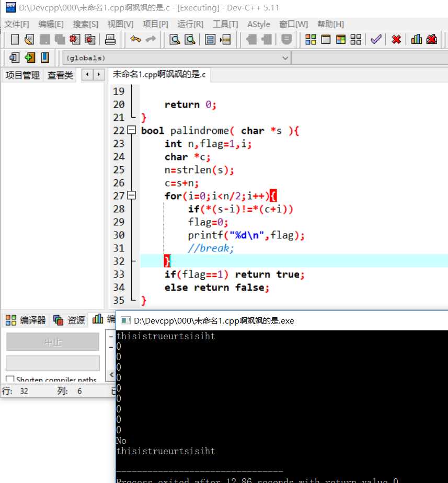
Task: Click the Close all files icon
Action: [90, 39]
